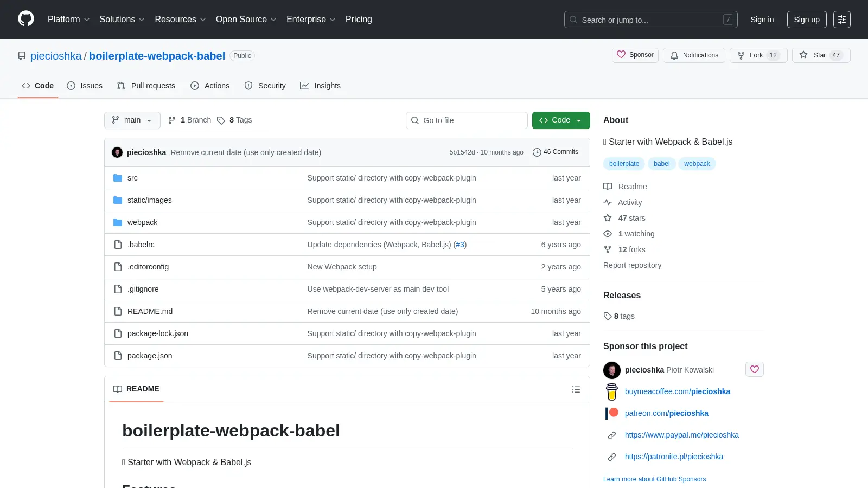Open Notifications for this repository

point(694,55)
